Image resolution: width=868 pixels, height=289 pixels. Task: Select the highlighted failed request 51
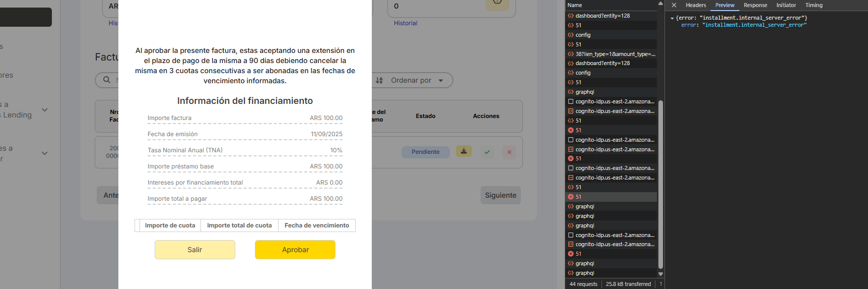point(578,197)
